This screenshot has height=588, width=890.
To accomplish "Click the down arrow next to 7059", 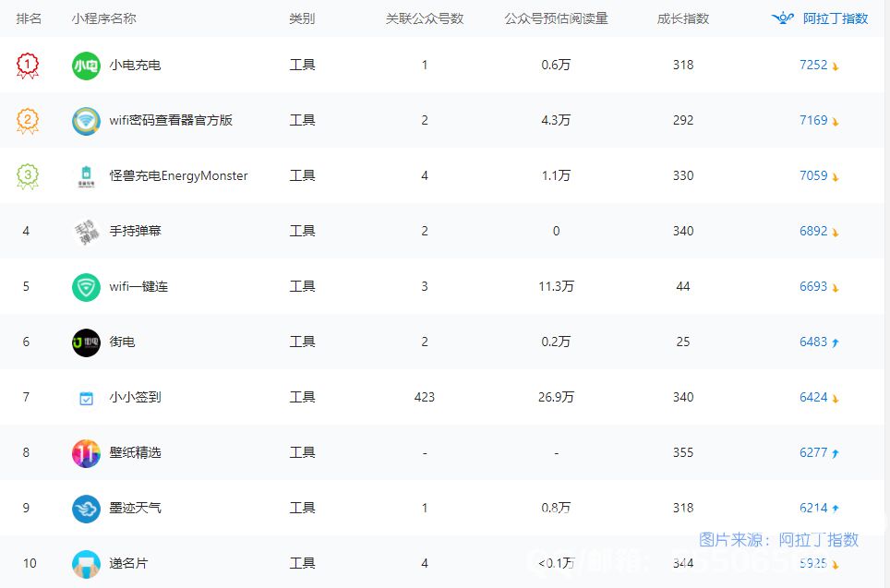I will click(835, 177).
